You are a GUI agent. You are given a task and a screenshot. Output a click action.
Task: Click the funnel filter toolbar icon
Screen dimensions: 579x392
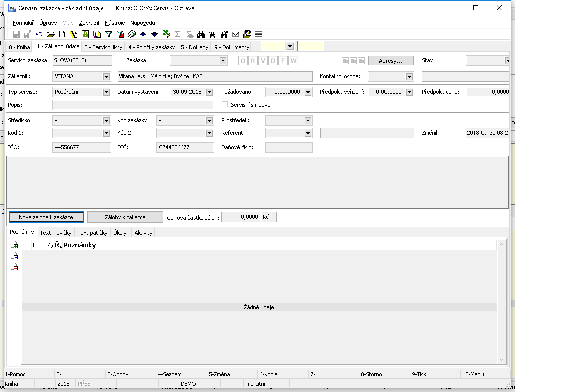pyautogui.click(x=108, y=34)
